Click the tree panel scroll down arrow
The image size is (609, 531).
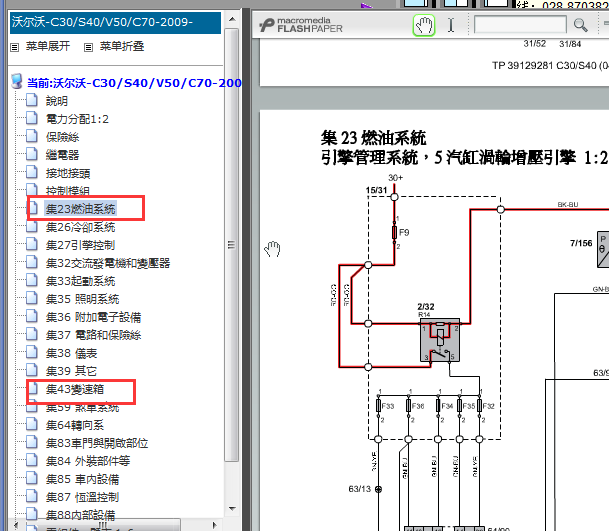(232, 508)
